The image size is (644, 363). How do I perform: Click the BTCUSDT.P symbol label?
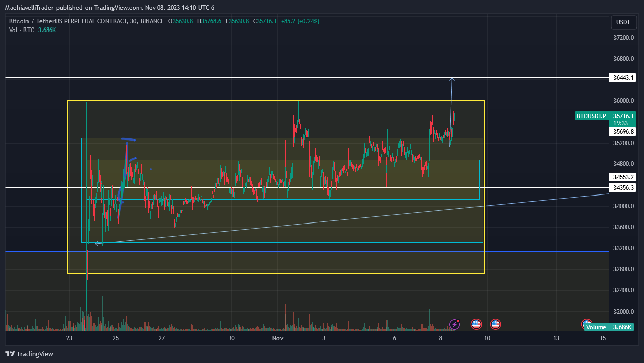click(591, 116)
